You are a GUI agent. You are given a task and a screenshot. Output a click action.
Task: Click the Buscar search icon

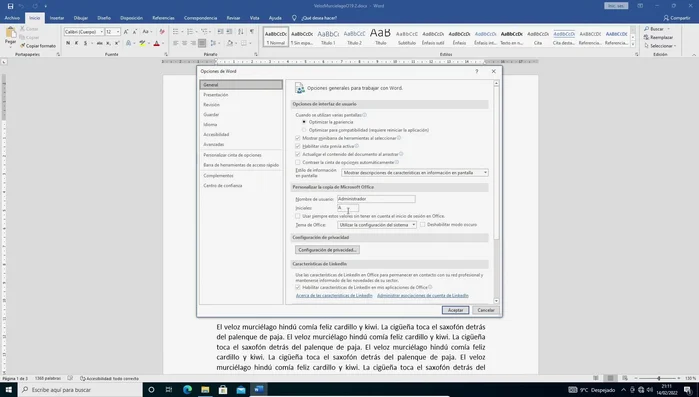tap(646, 29)
